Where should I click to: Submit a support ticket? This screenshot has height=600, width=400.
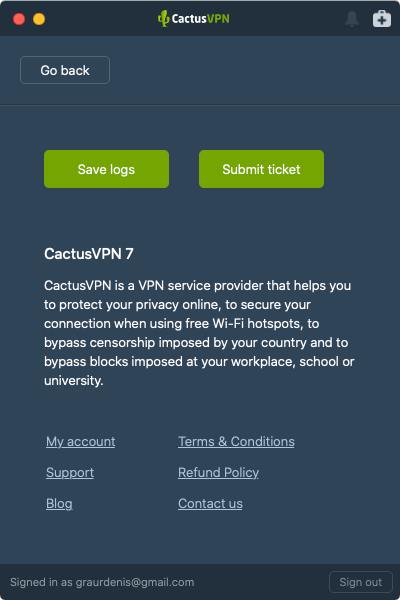261,169
